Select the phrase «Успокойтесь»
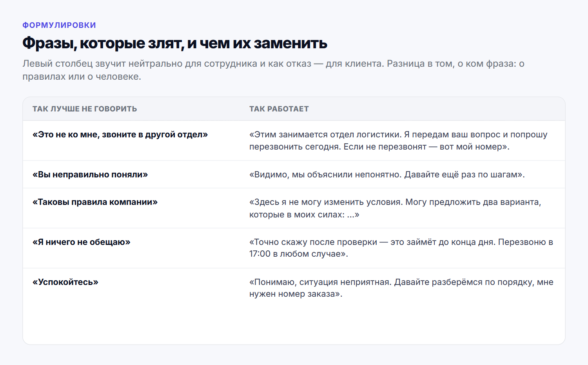This screenshot has width=588, height=365. pyautogui.click(x=65, y=282)
